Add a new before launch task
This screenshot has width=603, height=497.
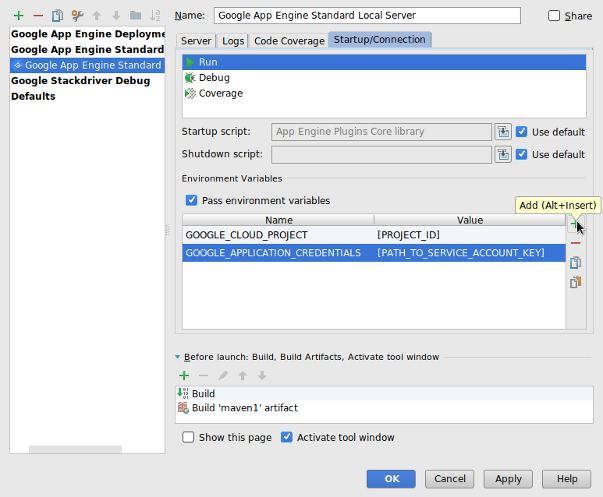coord(184,375)
